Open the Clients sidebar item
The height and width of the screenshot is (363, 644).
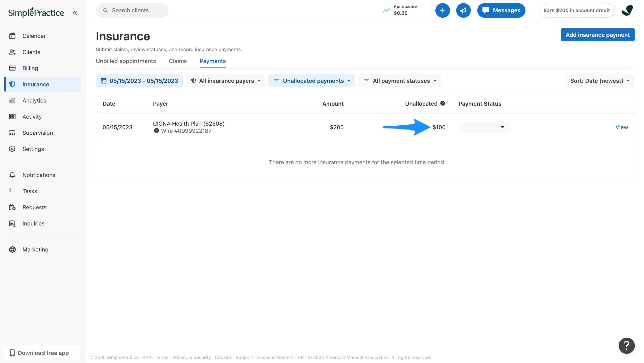[42, 52]
